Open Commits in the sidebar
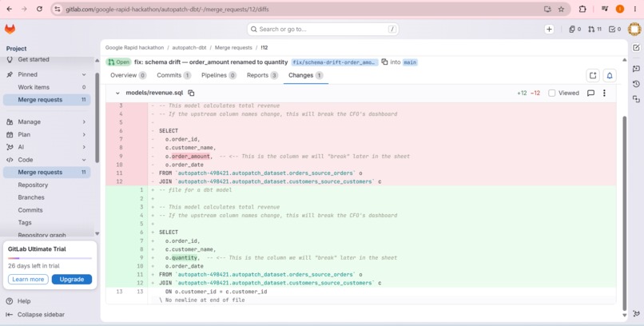Image resolution: width=644 pixels, height=326 pixels. point(46,210)
